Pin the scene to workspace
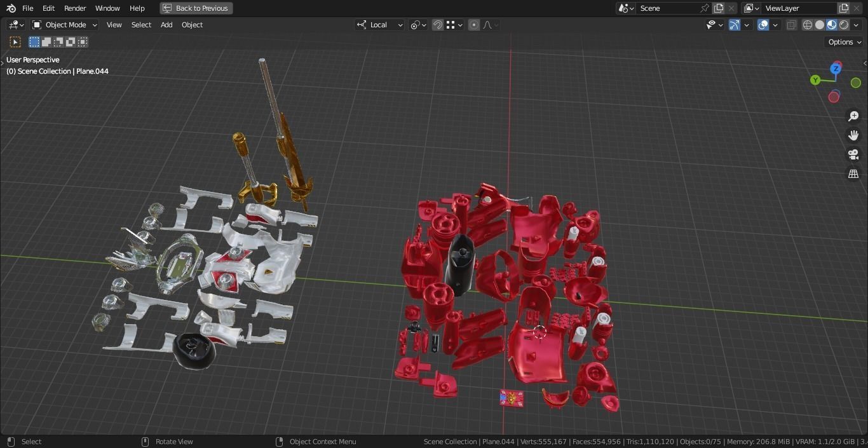 705,8
